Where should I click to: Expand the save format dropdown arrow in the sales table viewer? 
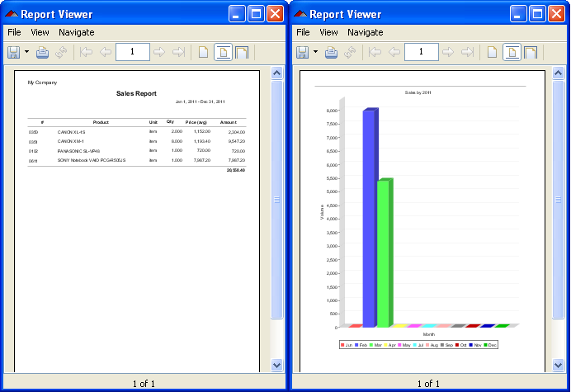[x=27, y=53]
